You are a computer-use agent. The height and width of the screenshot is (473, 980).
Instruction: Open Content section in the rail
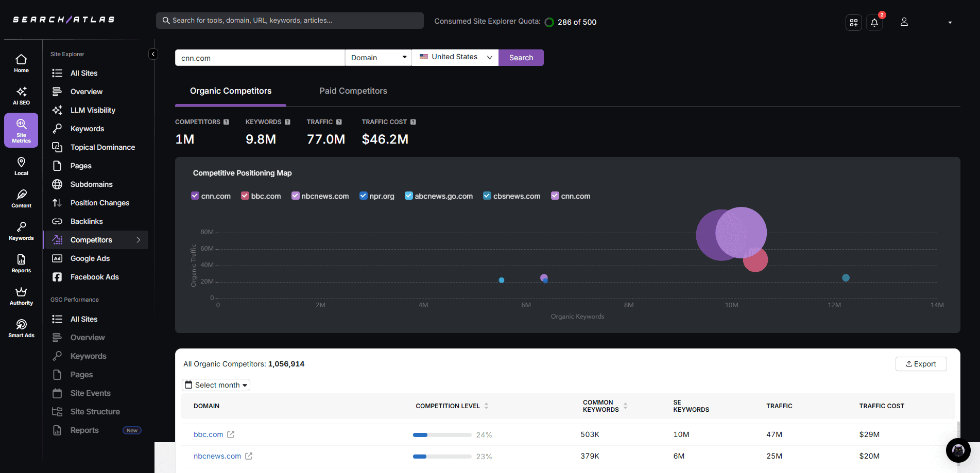pyautogui.click(x=21, y=199)
